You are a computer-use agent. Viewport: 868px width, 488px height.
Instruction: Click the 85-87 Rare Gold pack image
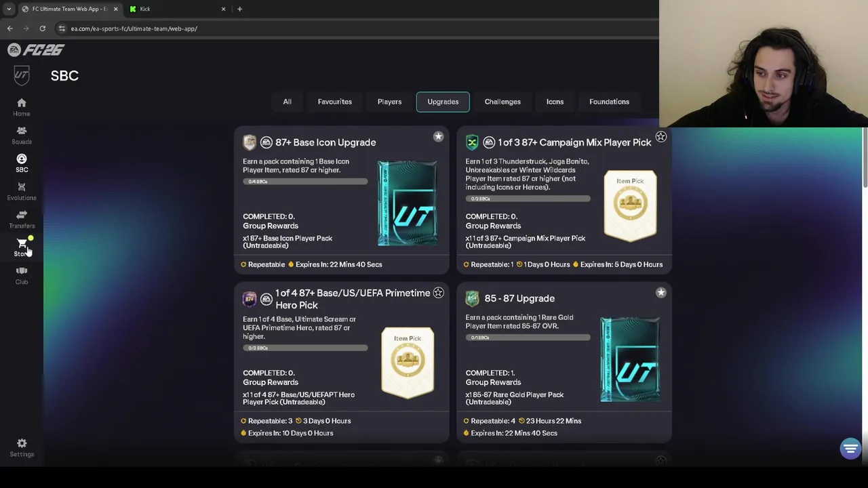pos(629,359)
